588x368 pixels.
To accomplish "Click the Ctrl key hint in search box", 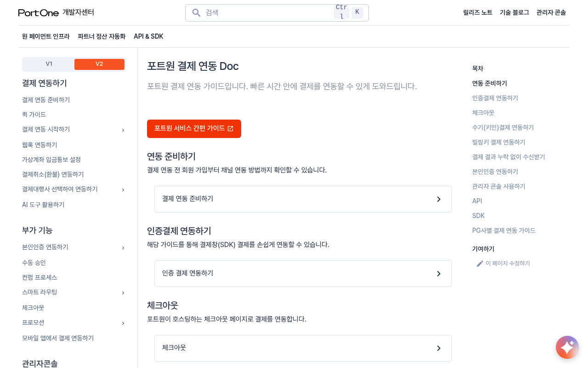I will [341, 12].
